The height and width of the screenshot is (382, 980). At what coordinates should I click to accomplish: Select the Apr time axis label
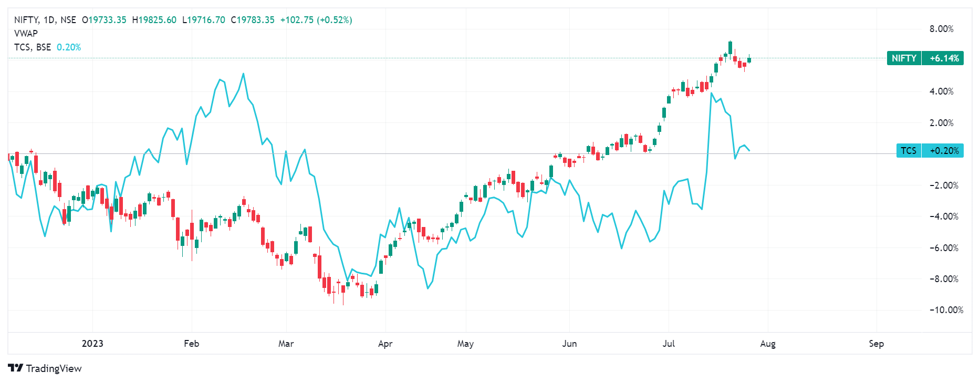pos(385,344)
